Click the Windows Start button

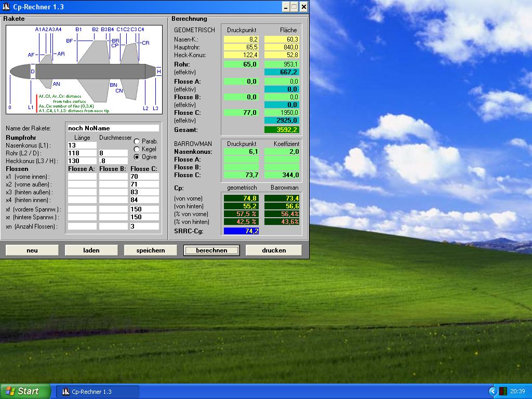24,391
